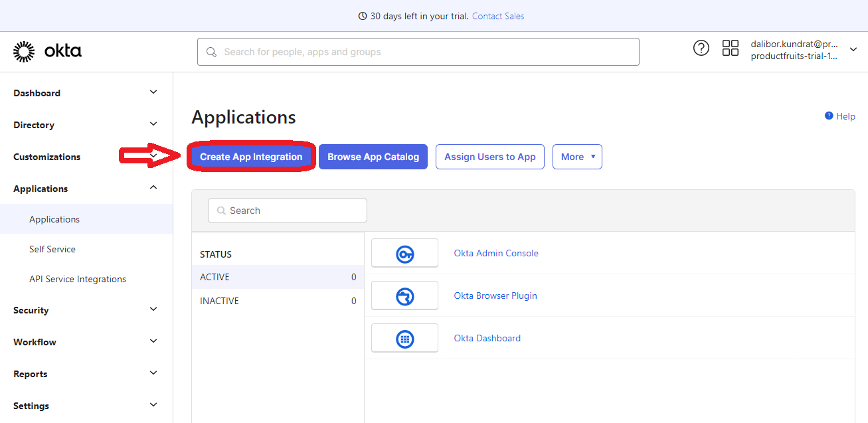The width and height of the screenshot is (868, 423).
Task: Click the Okta Dashboard app icon
Action: click(404, 338)
